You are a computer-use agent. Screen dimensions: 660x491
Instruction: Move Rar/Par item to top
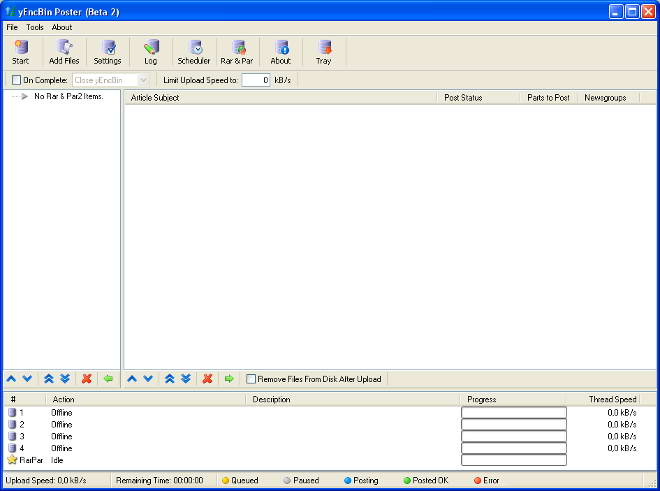[49, 379]
